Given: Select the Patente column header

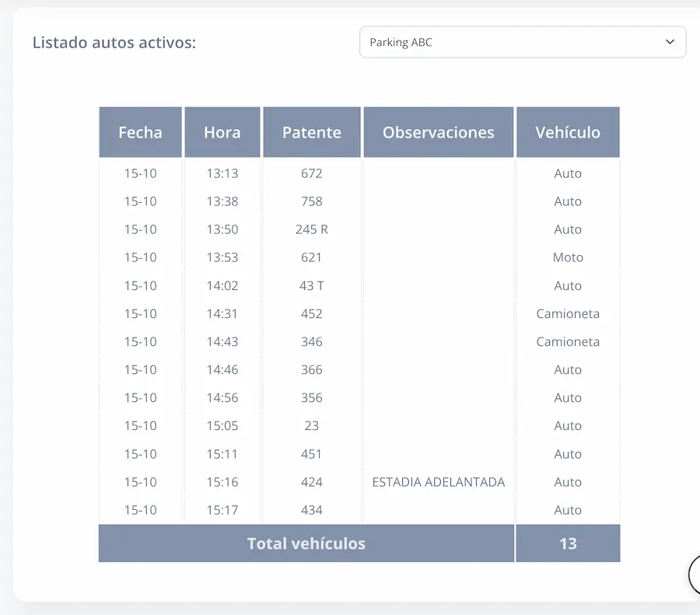Looking at the screenshot, I should click(311, 132).
